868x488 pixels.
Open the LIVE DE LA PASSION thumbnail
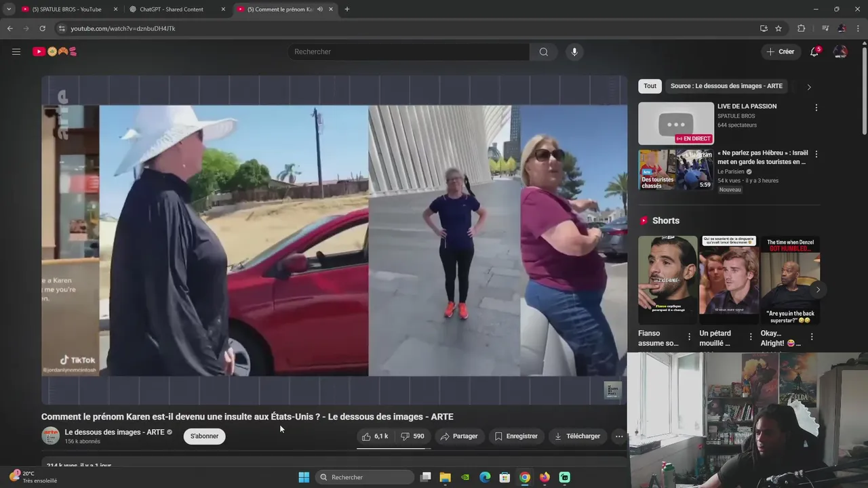676,123
